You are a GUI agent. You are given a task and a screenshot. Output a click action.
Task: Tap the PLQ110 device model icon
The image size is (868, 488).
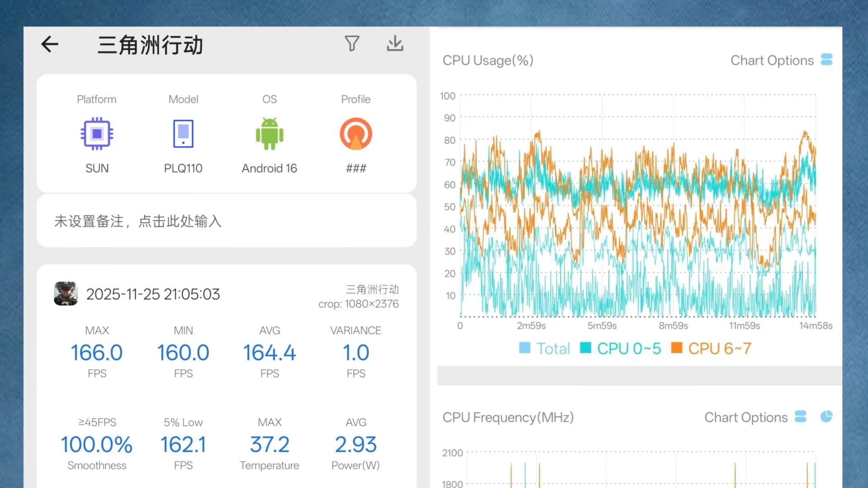coord(183,134)
